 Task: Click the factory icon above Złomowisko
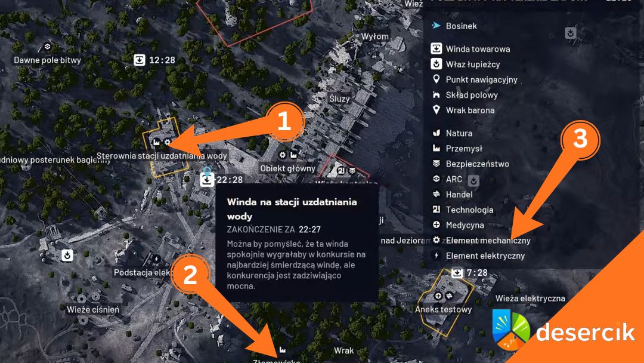point(283,349)
